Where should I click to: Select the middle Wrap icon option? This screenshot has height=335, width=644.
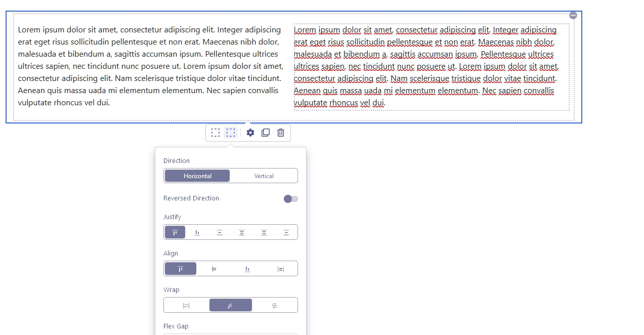click(x=230, y=305)
